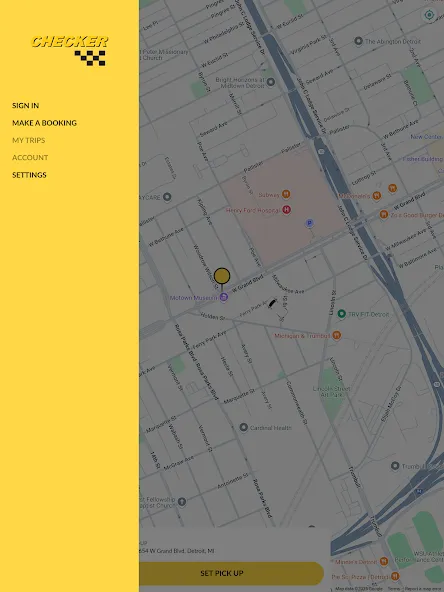This screenshot has height=592, width=444.
Task: Click the Trumbull marker near the freeway
Action: (x=395, y=466)
